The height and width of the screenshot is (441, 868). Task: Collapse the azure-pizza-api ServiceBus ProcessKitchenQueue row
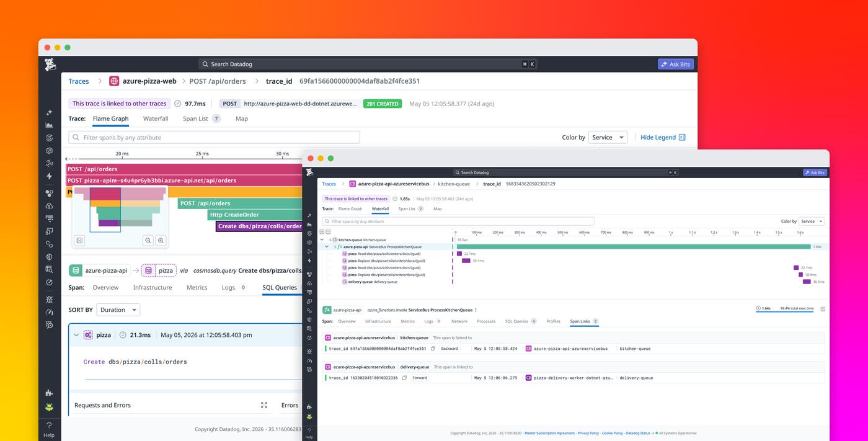pyautogui.click(x=327, y=246)
